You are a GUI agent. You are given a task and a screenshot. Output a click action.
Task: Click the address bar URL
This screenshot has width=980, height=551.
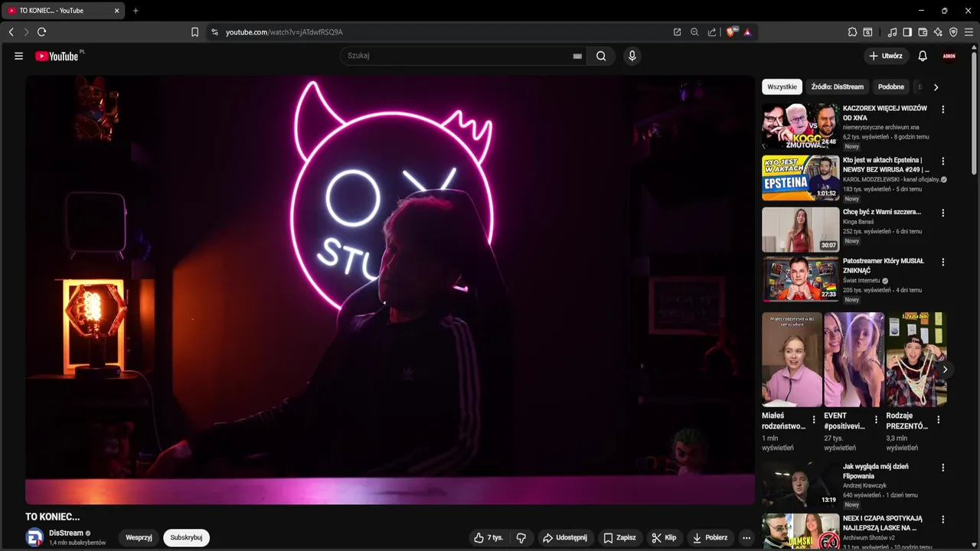284,32
